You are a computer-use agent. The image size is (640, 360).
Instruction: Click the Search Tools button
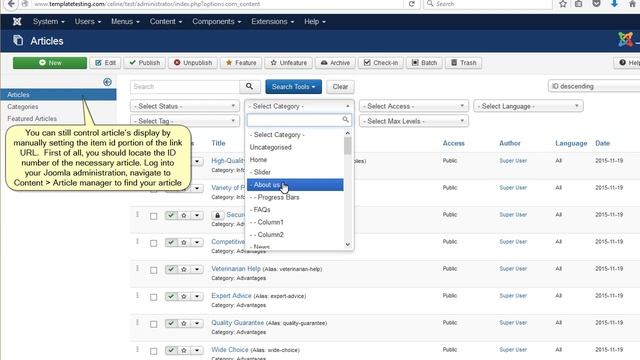[x=293, y=87]
